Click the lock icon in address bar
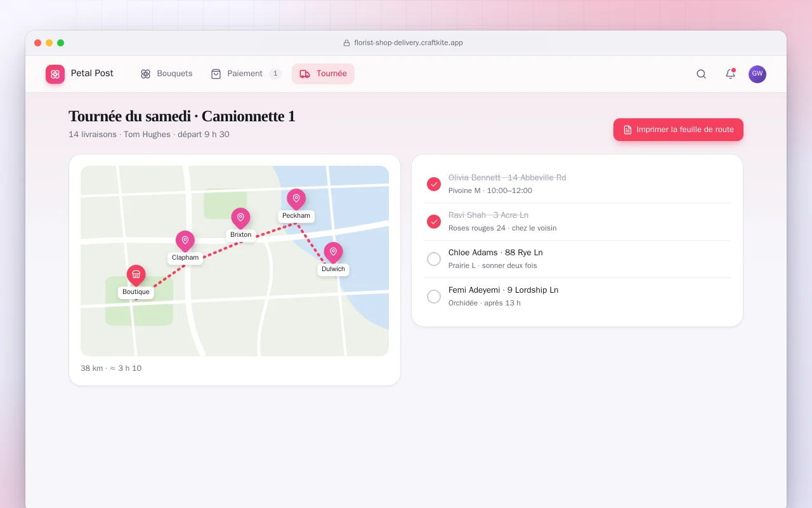The height and width of the screenshot is (508, 812). pos(346,43)
